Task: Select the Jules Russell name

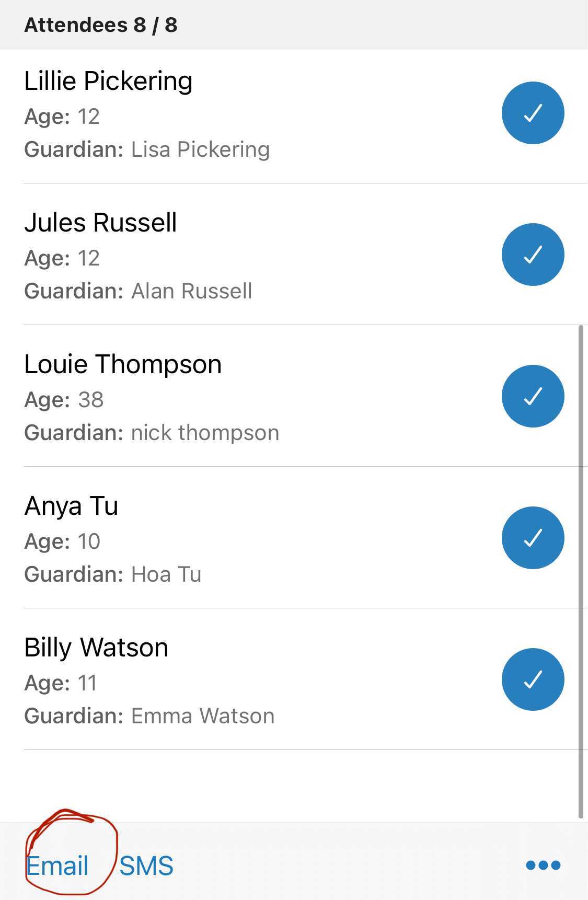Action: click(x=100, y=223)
